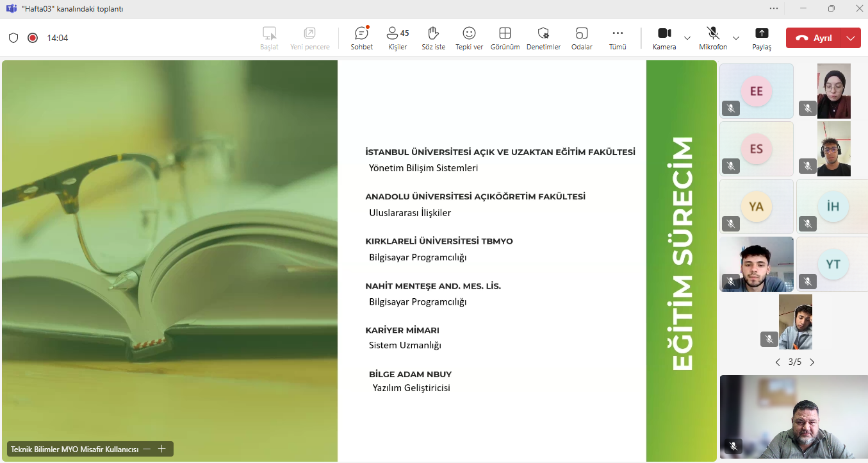The image size is (868, 463).
Task: Open the Tümü more options menu
Action: point(618,38)
